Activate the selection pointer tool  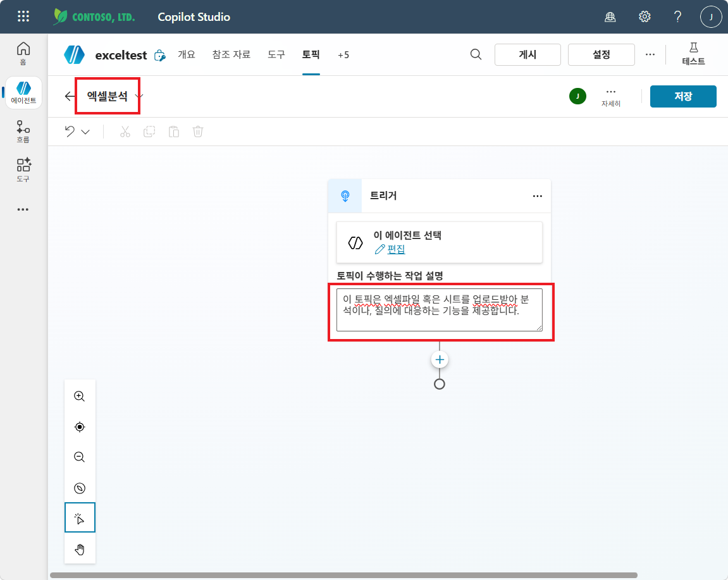[80, 517]
